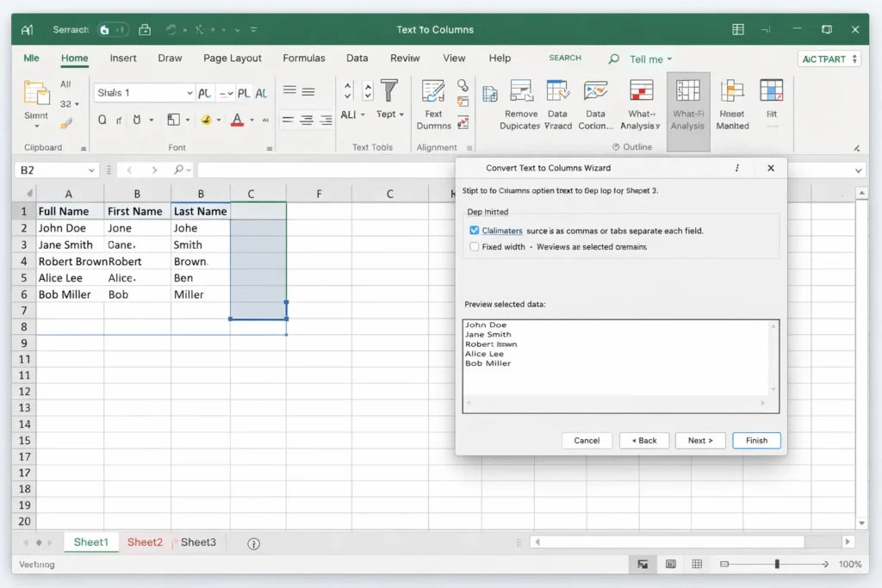Click the Paste clipboard icon
The height and width of the screenshot is (588, 882).
[36, 93]
